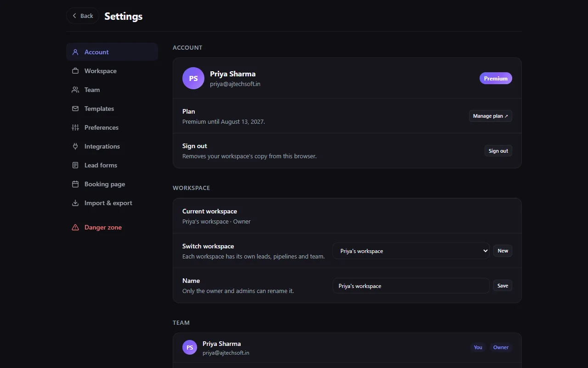Screen dimensions: 588x368
Task: Click the Team people icon
Action: tap(75, 90)
